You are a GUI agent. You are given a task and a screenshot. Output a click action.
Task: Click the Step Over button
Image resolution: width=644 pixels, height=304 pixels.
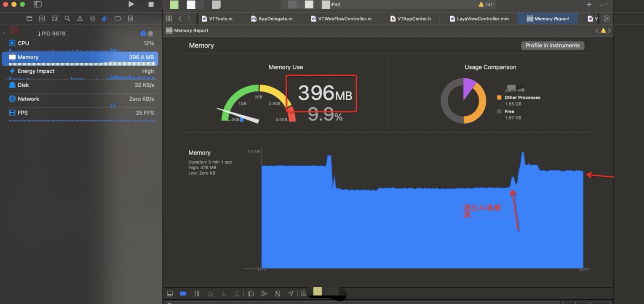(x=210, y=293)
